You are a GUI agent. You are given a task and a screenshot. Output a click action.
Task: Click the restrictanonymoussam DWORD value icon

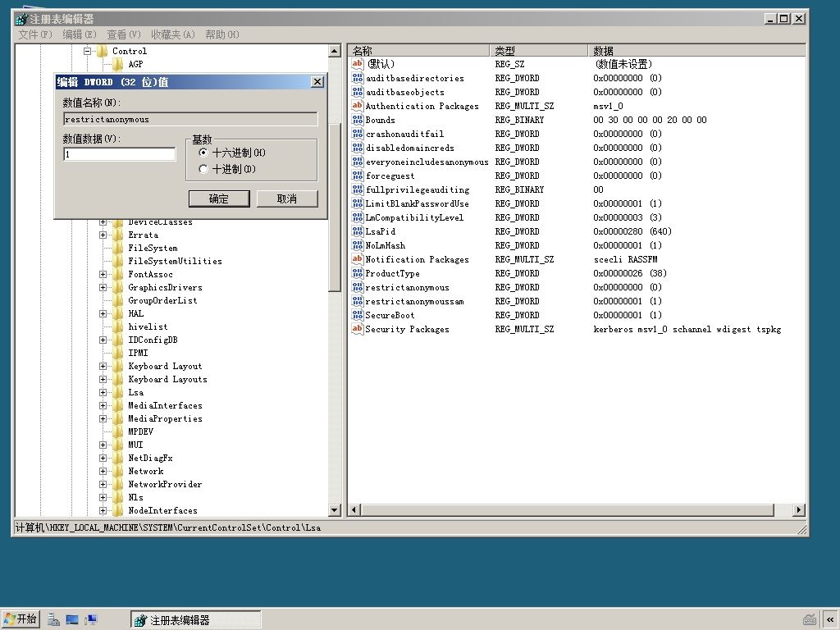point(358,301)
